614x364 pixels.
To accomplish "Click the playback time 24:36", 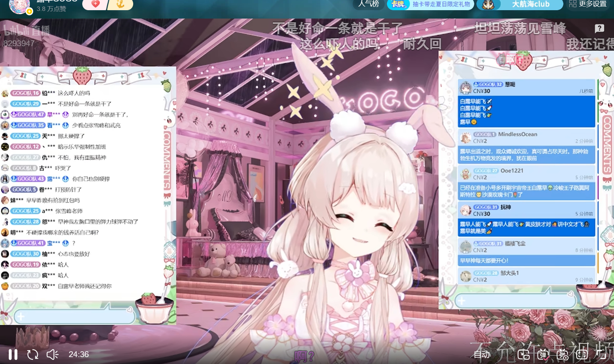I will tap(79, 354).
